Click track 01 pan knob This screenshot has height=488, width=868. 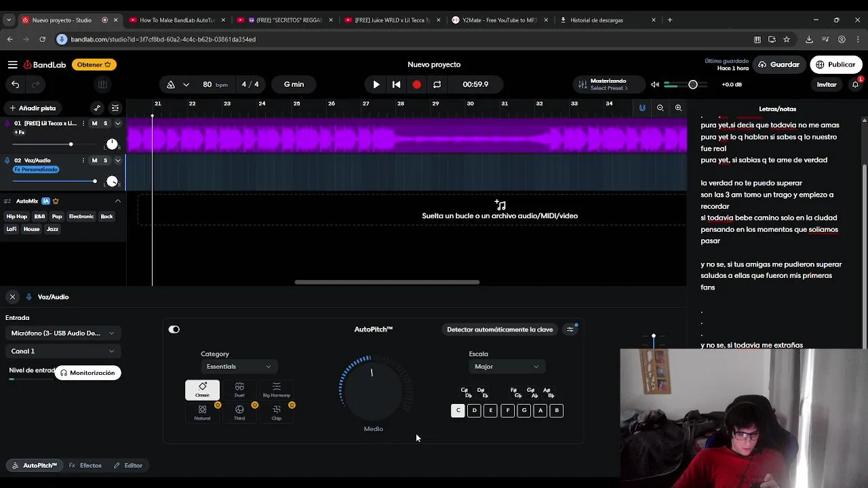[x=112, y=144]
